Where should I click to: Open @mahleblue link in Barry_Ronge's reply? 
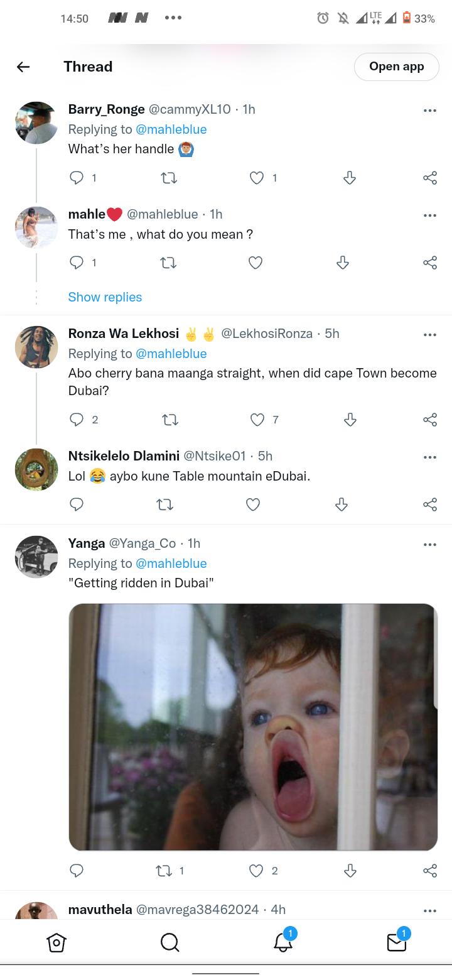point(171,129)
